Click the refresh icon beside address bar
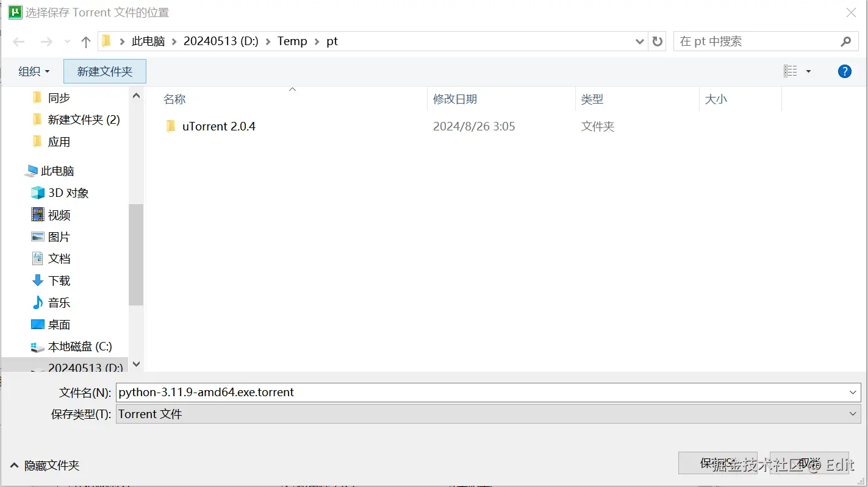This screenshot has height=487, width=868. click(657, 41)
